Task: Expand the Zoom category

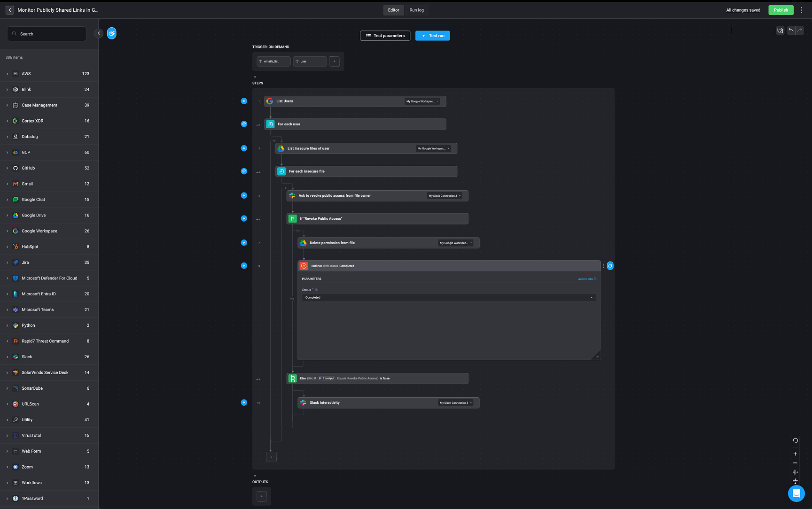Action: tap(8, 467)
